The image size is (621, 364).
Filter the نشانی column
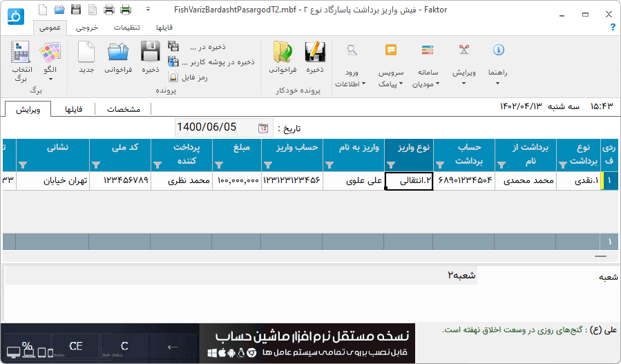(23, 165)
